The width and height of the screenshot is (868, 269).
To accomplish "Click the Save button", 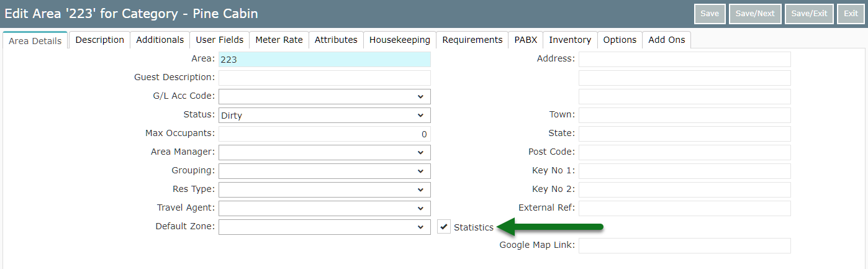I will (x=710, y=14).
